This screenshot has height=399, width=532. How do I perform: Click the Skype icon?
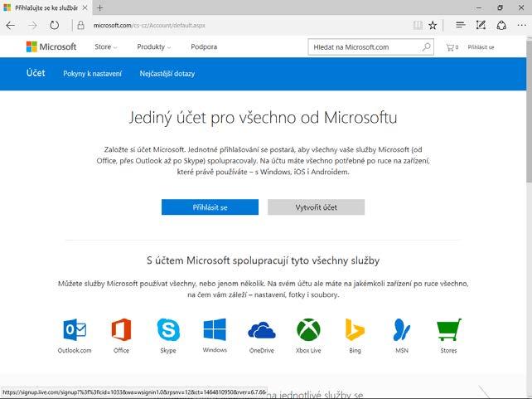tap(168, 329)
